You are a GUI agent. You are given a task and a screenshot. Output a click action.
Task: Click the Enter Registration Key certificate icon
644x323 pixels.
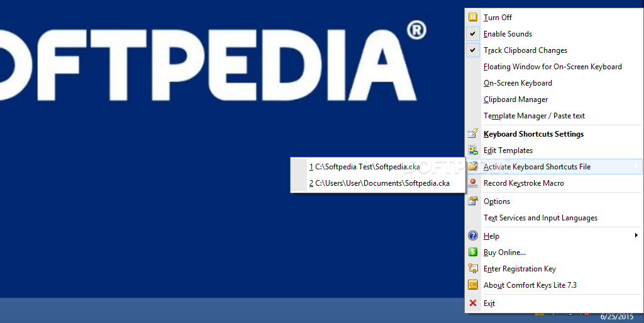pyautogui.click(x=473, y=268)
